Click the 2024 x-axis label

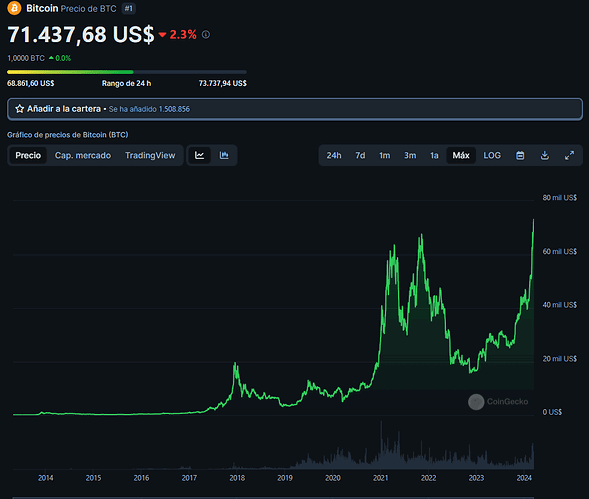tap(524, 478)
